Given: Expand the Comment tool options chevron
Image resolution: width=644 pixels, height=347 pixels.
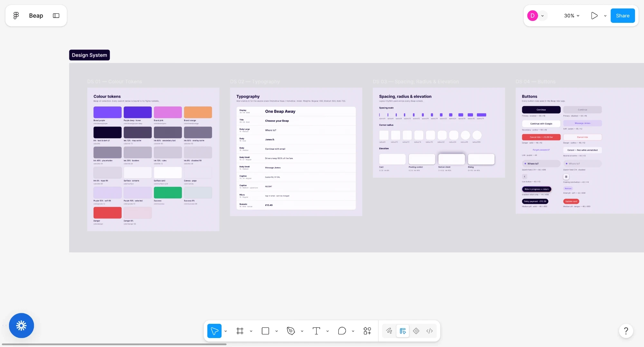Looking at the screenshot, I should coord(353,331).
